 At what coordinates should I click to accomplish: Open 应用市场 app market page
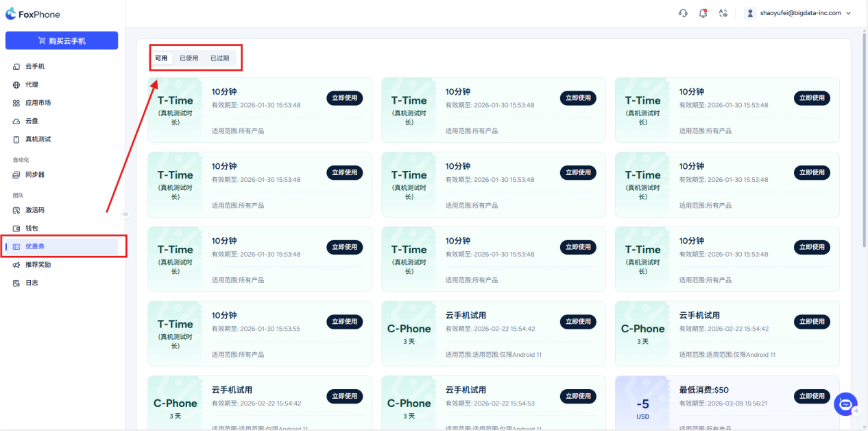[38, 103]
